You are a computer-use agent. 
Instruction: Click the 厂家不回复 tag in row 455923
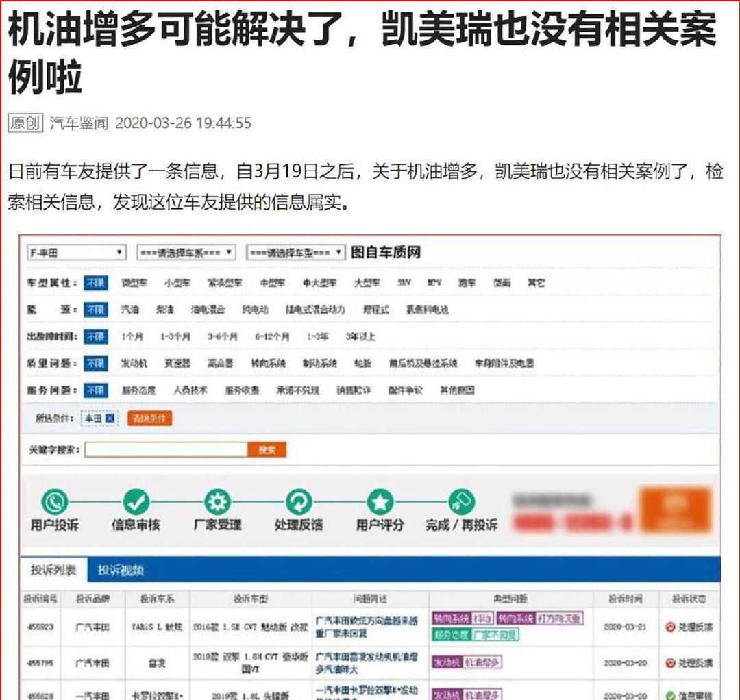[495, 636]
